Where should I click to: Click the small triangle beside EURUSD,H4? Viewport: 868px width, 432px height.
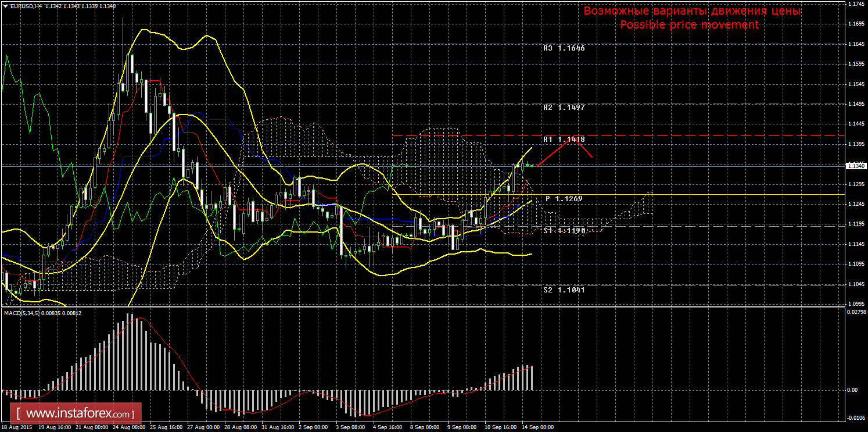click(5, 6)
